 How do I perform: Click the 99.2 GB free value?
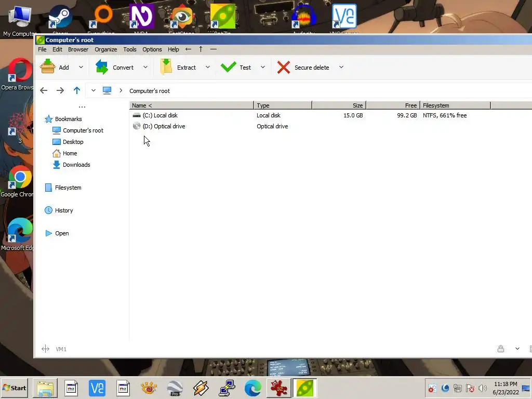[407, 115]
